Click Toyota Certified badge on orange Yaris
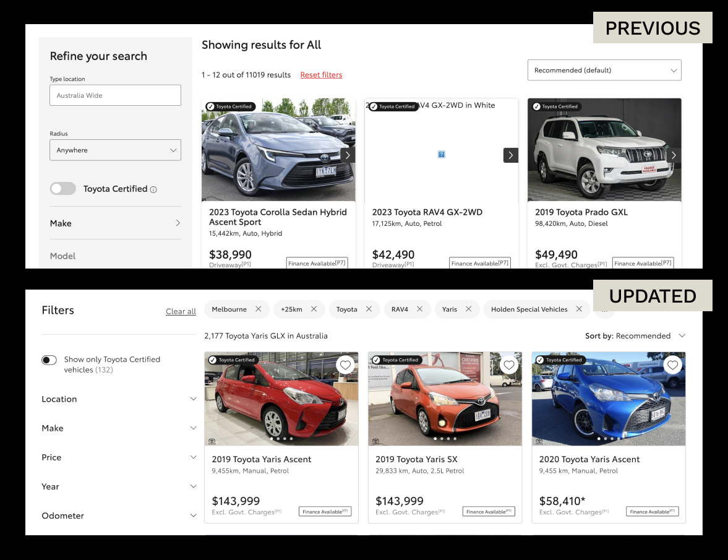The image size is (728, 560). (397, 360)
